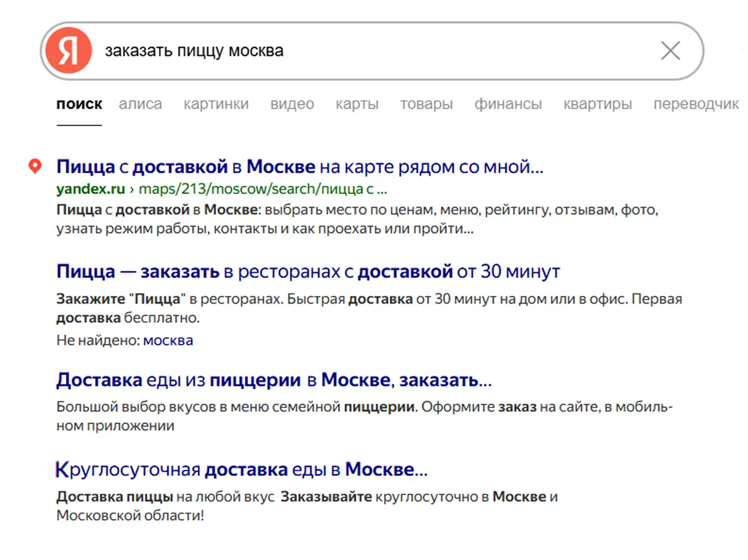This screenshot has height=560, width=748.
Task: Go to the карты tab
Action: tap(357, 104)
